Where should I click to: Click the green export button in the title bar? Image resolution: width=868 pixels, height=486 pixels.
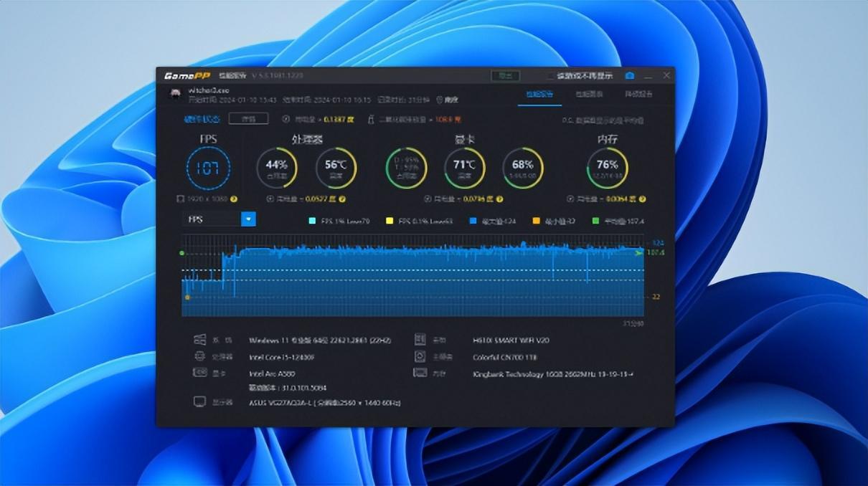click(505, 76)
